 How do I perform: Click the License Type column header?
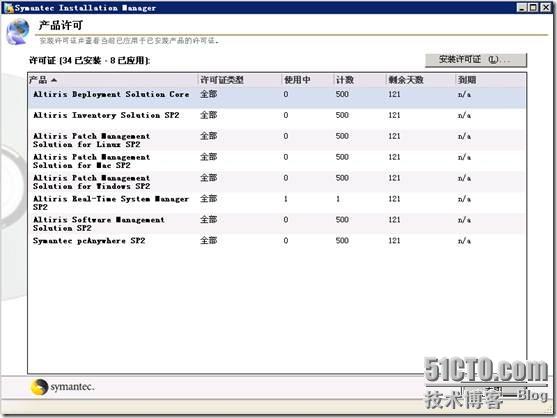(239, 80)
